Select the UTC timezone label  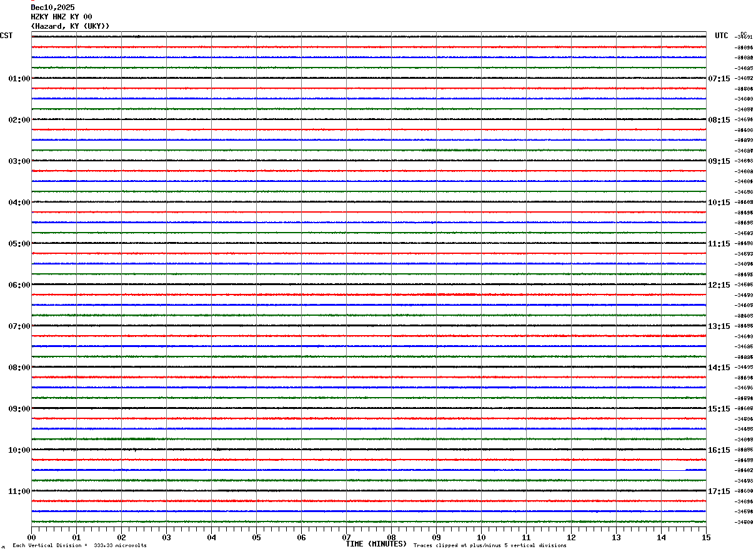(x=722, y=36)
